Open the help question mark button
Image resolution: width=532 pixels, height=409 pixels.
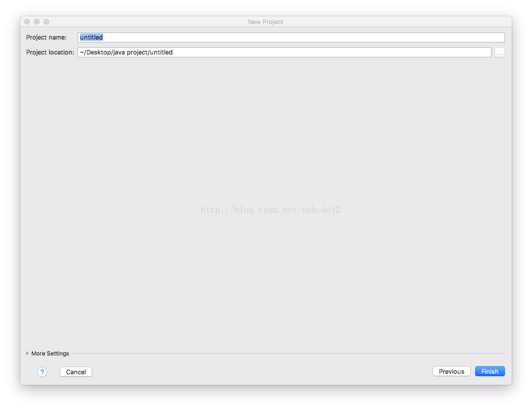(42, 372)
